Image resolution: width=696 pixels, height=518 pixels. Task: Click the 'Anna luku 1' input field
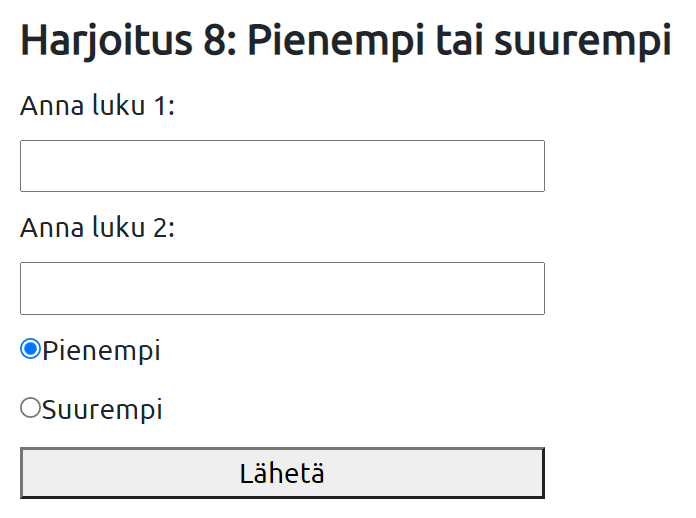tap(282, 166)
